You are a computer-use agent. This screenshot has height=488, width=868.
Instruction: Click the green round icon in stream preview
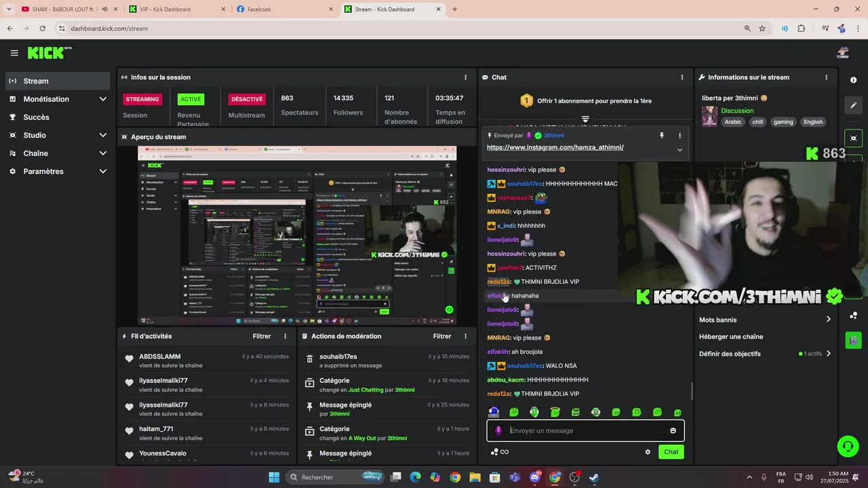click(x=449, y=310)
